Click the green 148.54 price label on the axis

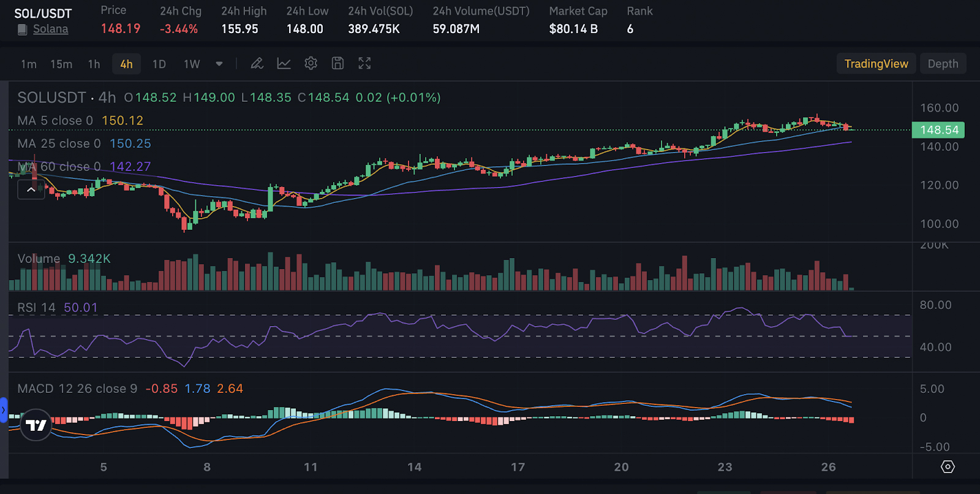[x=938, y=130]
